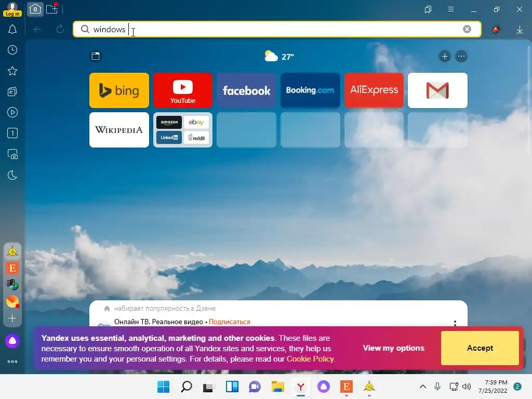This screenshot has width=532, height=399.
Task: Go back with the left arrow
Action: [x=37, y=30]
